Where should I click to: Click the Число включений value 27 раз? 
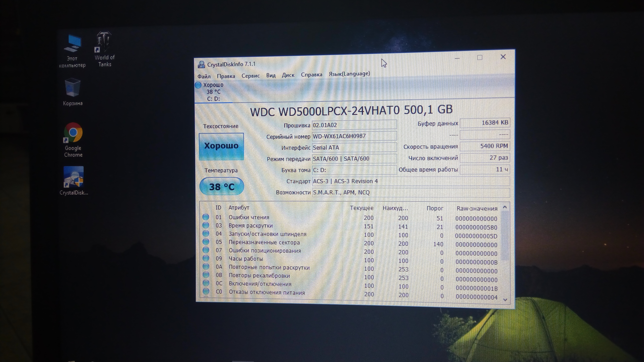[485, 158]
